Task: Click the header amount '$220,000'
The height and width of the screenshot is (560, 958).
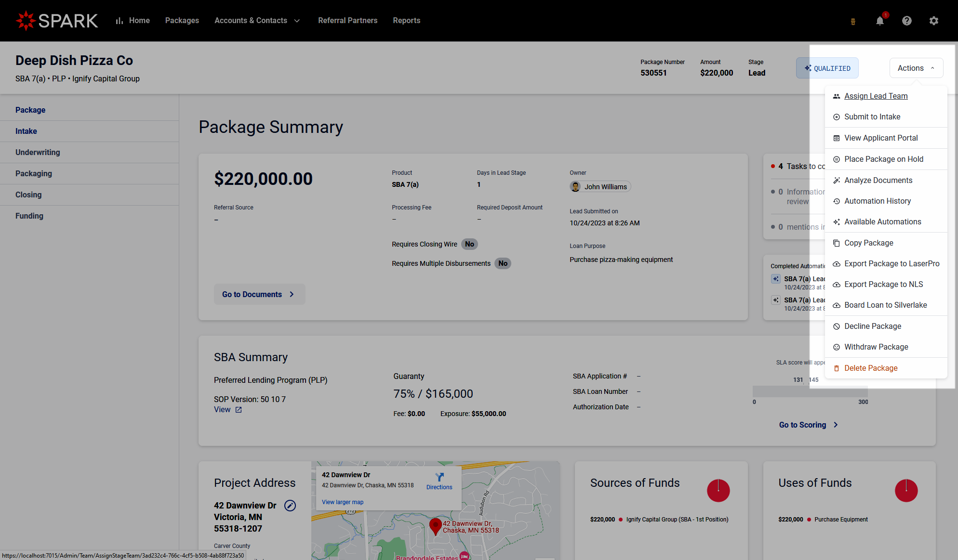Action: pyautogui.click(x=717, y=73)
